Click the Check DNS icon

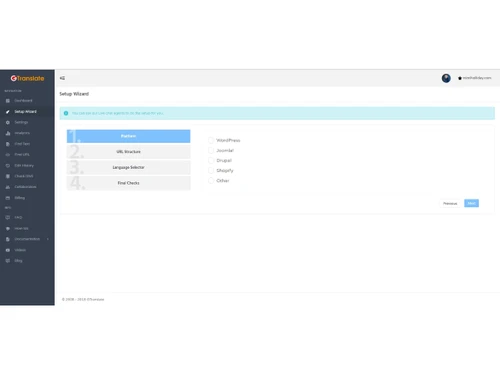coord(8,176)
